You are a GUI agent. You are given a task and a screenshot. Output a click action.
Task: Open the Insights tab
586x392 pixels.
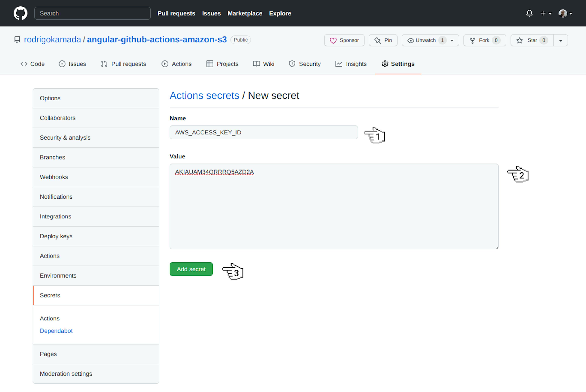click(x=351, y=64)
